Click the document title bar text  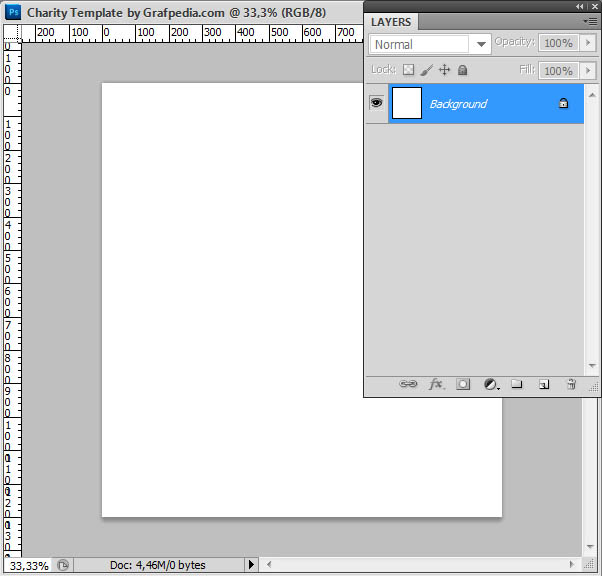pyautogui.click(x=176, y=13)
